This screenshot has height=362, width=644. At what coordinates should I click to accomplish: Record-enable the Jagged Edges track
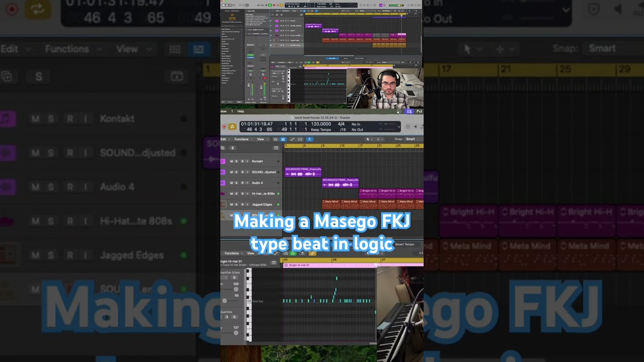[242, 205]
